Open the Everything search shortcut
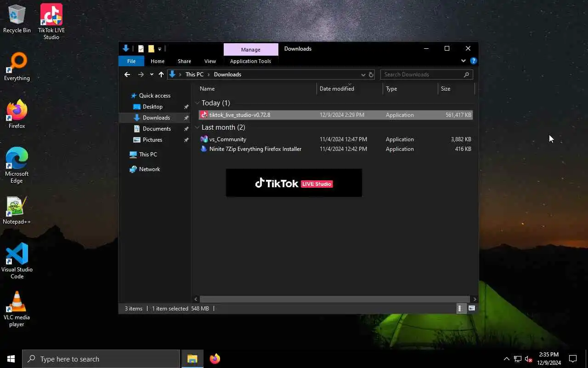Image resolution: width=588 pixels, height=368 pixels. pos(17,67)
